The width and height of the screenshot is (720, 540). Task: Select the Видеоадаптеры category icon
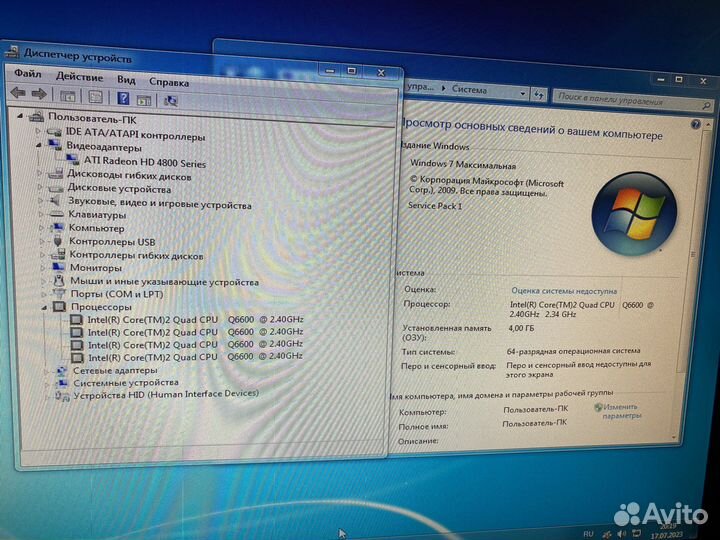(x=55, y=145)
